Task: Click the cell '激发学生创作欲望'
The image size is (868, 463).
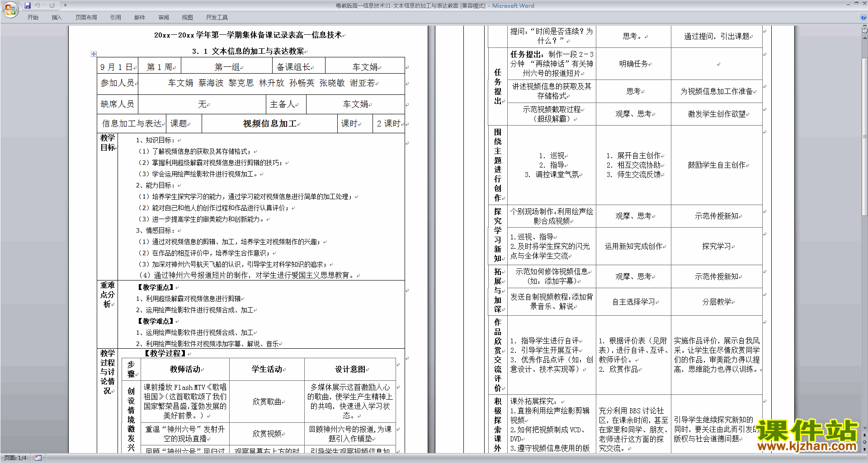Action: (717, 114)
